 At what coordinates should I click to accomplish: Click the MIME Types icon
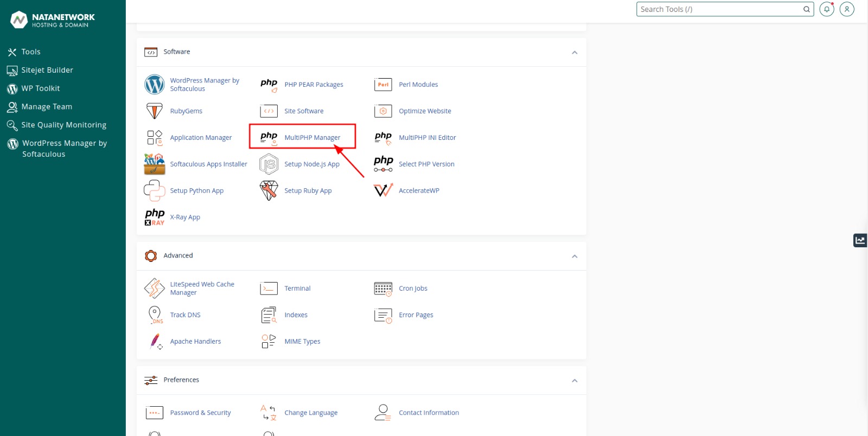tap(269, 342)
